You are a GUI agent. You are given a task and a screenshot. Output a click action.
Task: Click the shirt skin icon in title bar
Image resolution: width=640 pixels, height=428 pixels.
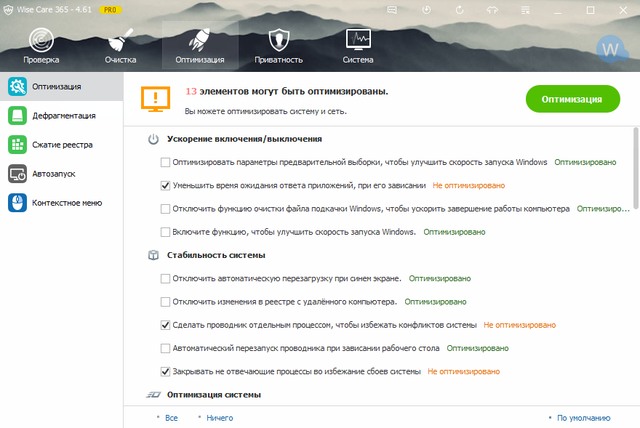492,10
